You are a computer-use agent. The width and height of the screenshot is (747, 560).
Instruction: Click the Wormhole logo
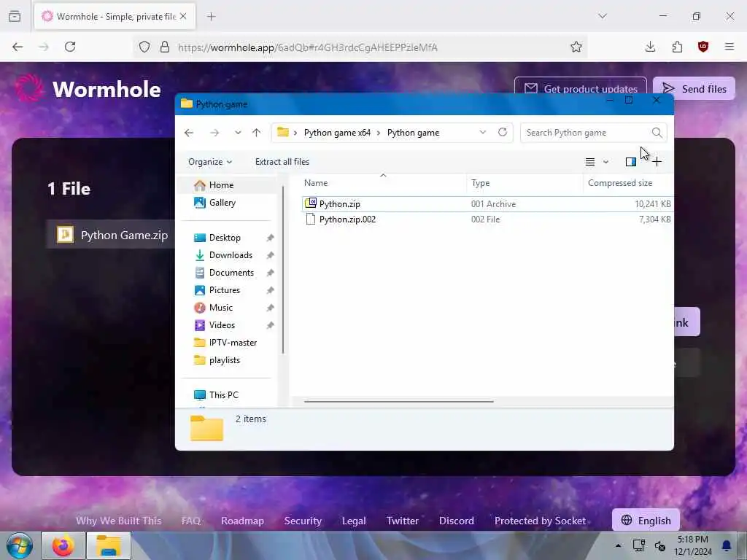tap(88, 88)
